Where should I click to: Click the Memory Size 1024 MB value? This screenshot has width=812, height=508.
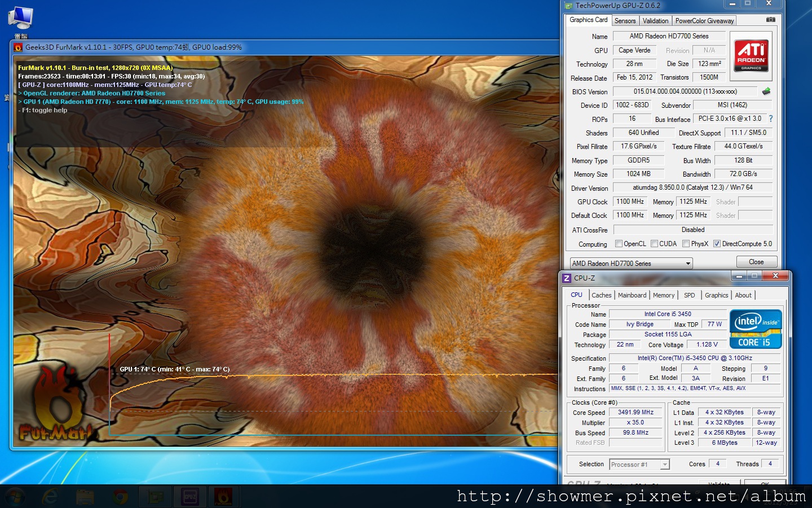[x=638, y=174]
